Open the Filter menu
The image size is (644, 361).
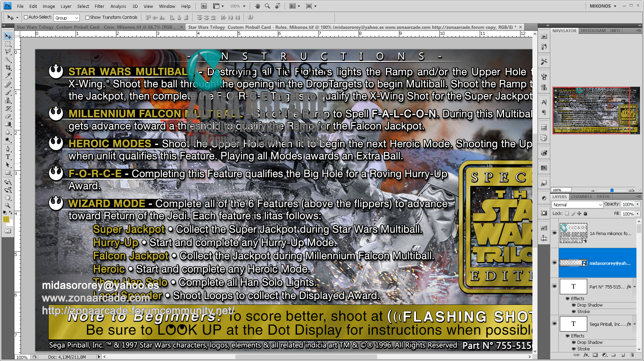point(100,6)
